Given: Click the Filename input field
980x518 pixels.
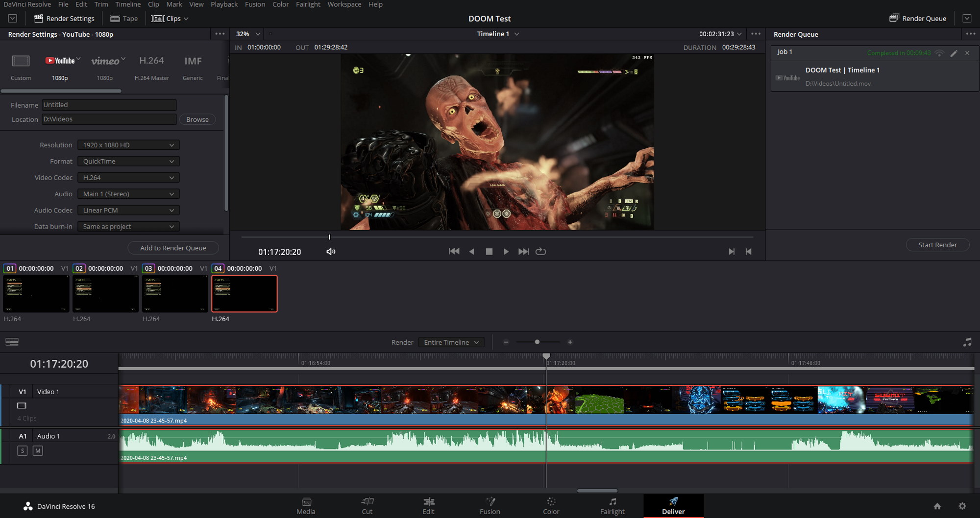Looking at the screenshot, I should coord(109,105).
